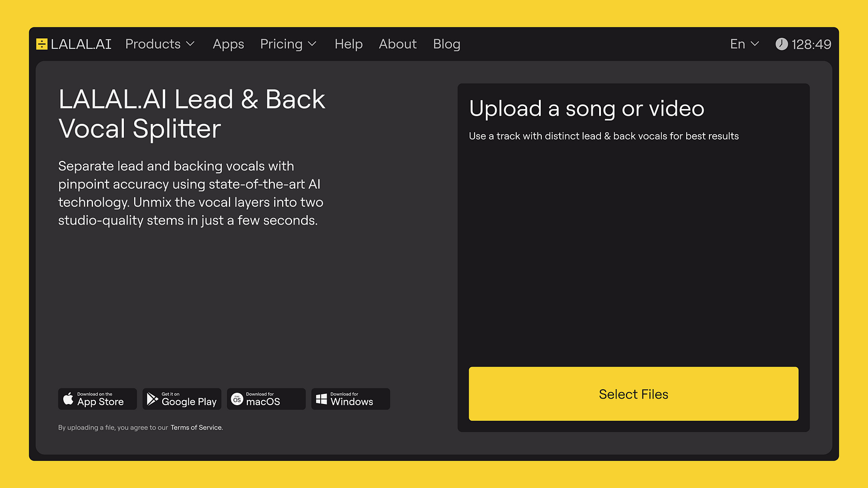This screenshot has width=868, height=488.
Task: Open the En language selector
Action: click(x=745, y=44)
